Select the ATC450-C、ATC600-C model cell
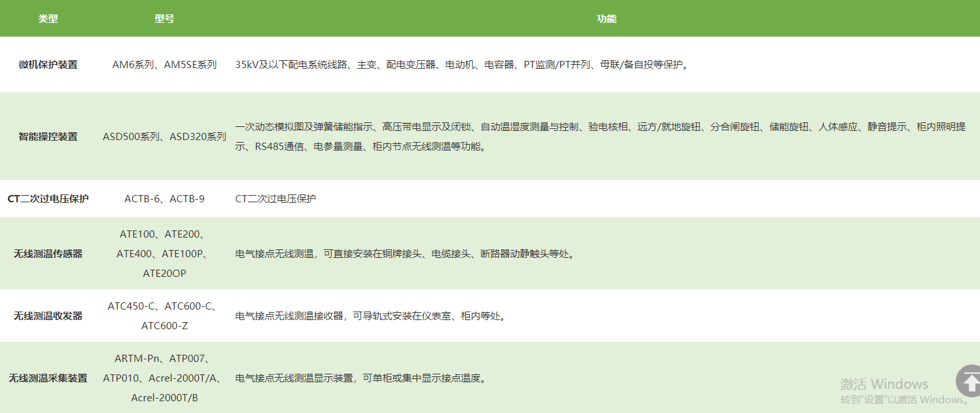Image resolution: width=980 pixels, height=413 pixels. tap(164, 315)
